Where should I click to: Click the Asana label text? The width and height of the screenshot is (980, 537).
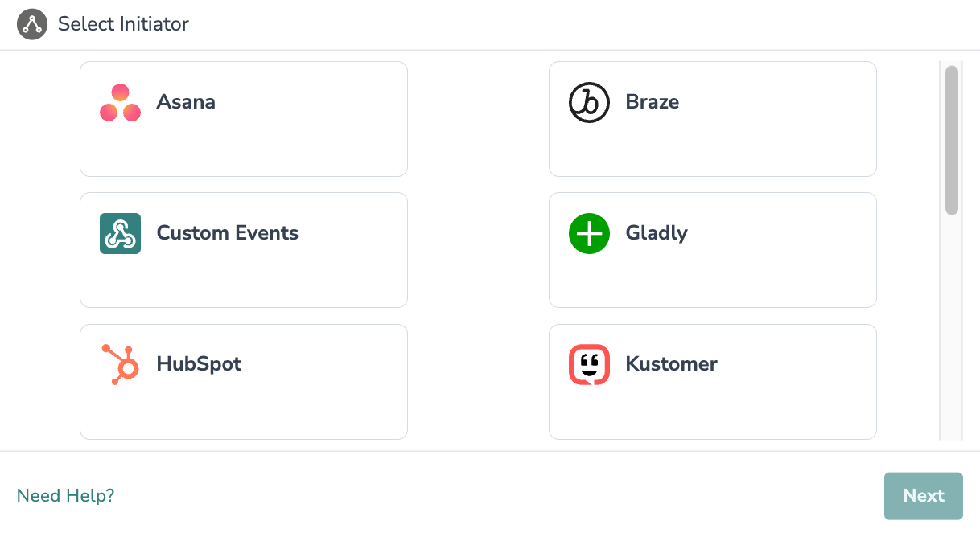186,102
